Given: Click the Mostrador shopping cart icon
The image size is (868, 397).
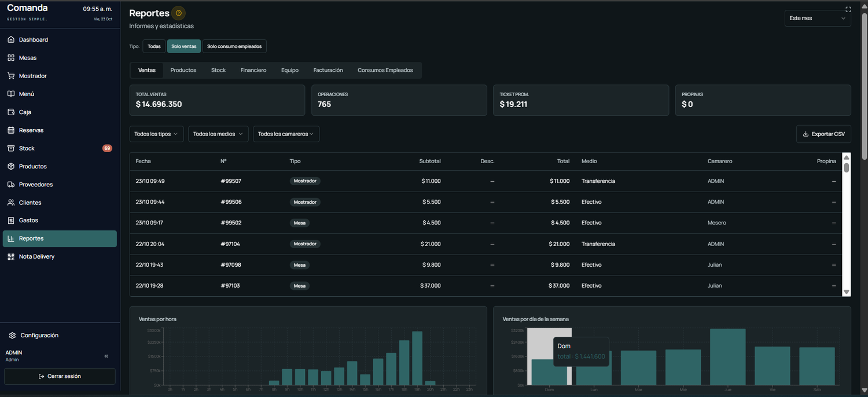Looking at the screenshot, I should (11, 76).
